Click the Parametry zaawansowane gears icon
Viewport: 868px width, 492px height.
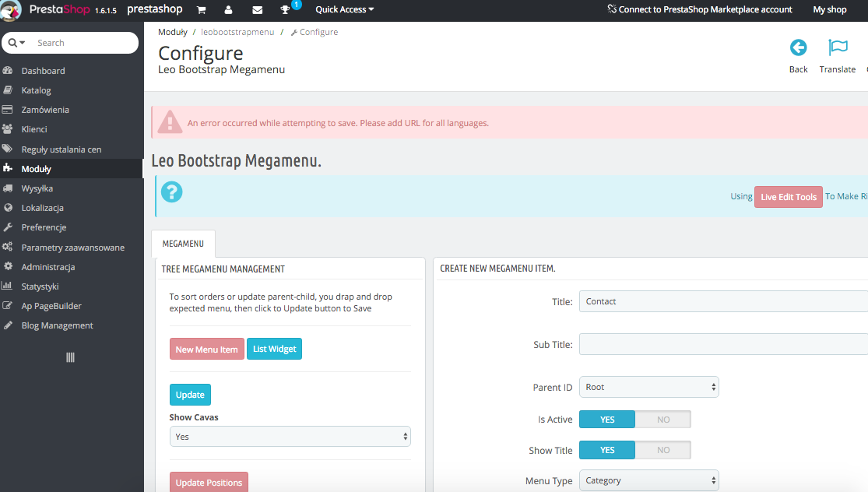pos(7,247)
